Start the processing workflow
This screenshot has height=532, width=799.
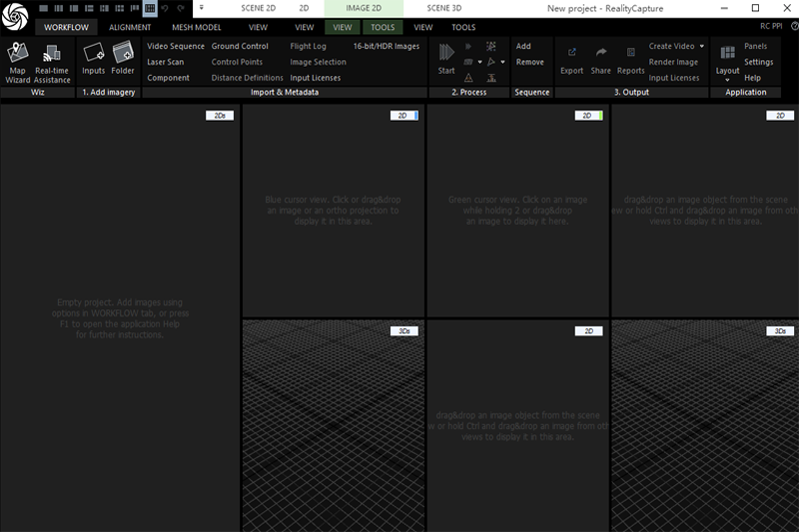coord(446,59)
